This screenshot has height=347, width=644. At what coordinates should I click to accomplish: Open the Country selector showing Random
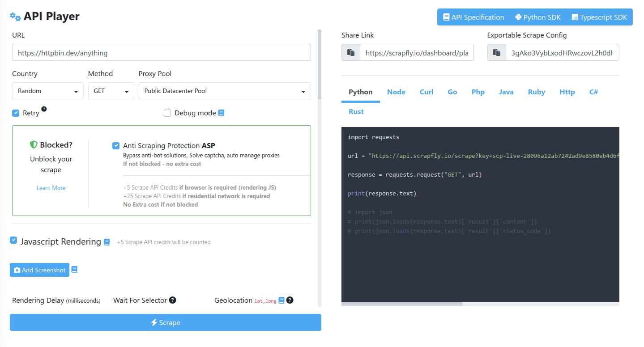[47, 91]
